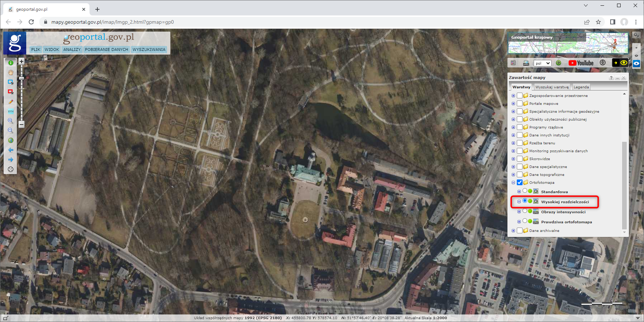The height and width of the screenshot is (322, 644).
Task: Open the POBIERANIE DANYCH menu
Action: (x=106, y=50)
